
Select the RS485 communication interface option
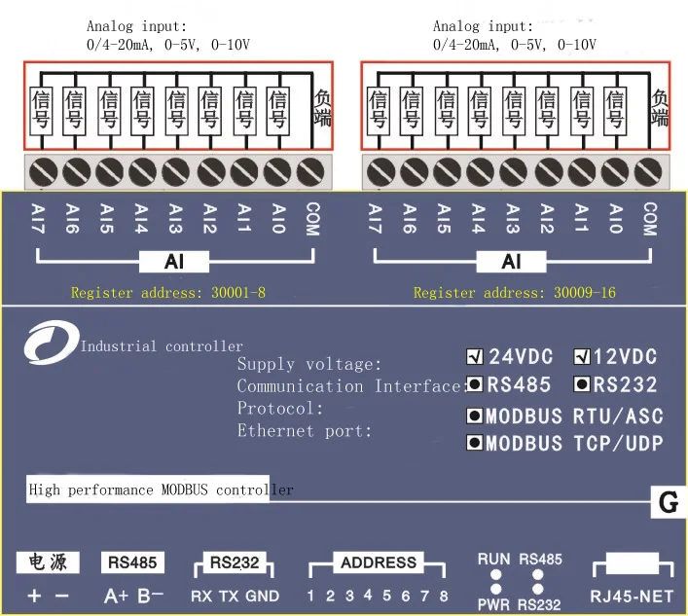tap(474, 384)
